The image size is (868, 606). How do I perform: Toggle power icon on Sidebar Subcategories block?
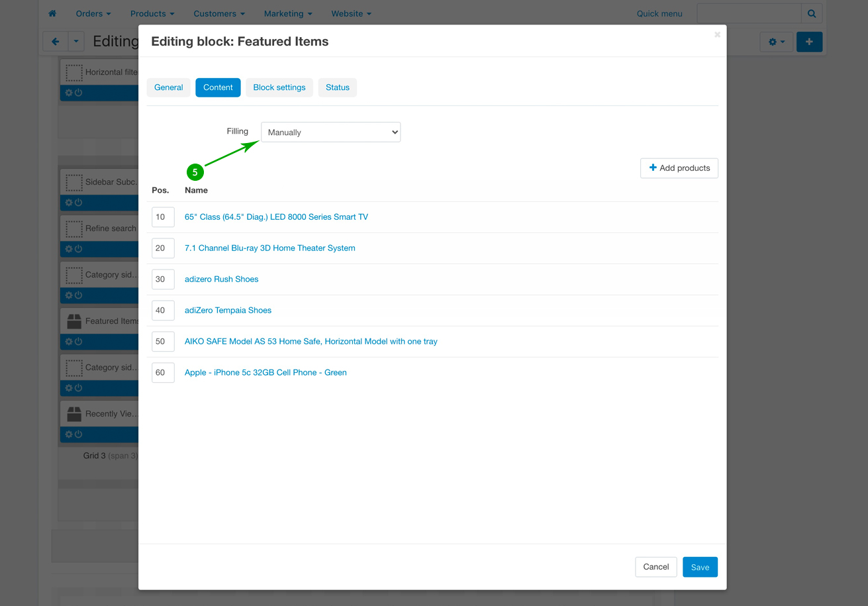click(78, 203)
